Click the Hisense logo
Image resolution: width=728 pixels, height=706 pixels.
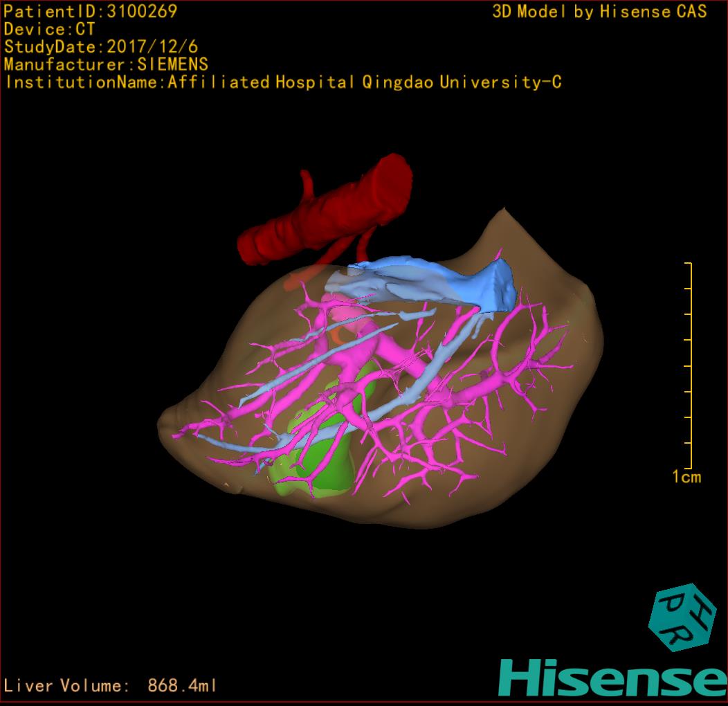coord(612,678)
